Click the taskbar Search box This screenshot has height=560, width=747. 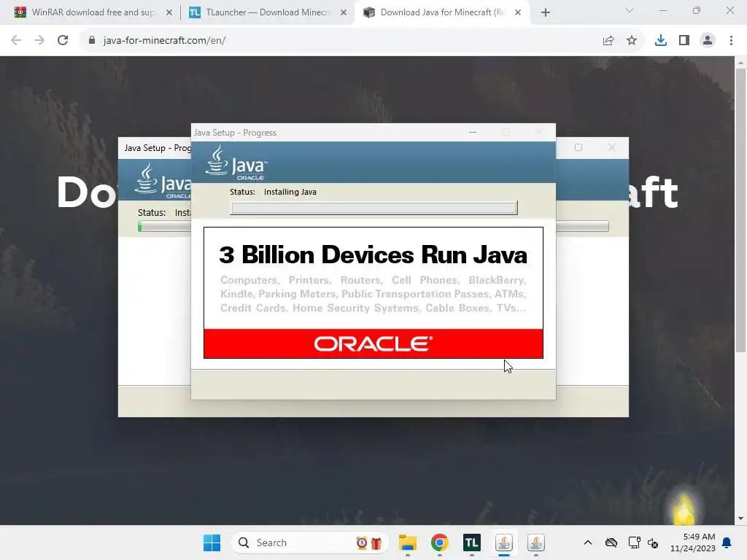tap(309, 542)
